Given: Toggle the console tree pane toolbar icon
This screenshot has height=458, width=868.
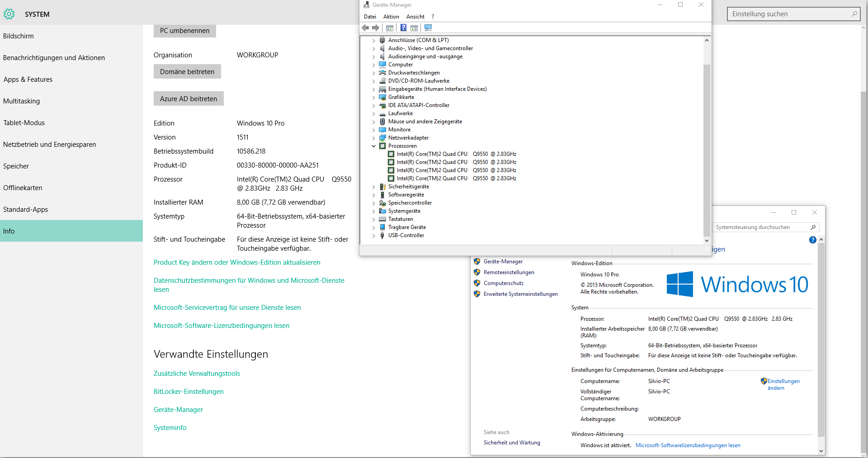Looking at the screenshot, I should (390, 28).
